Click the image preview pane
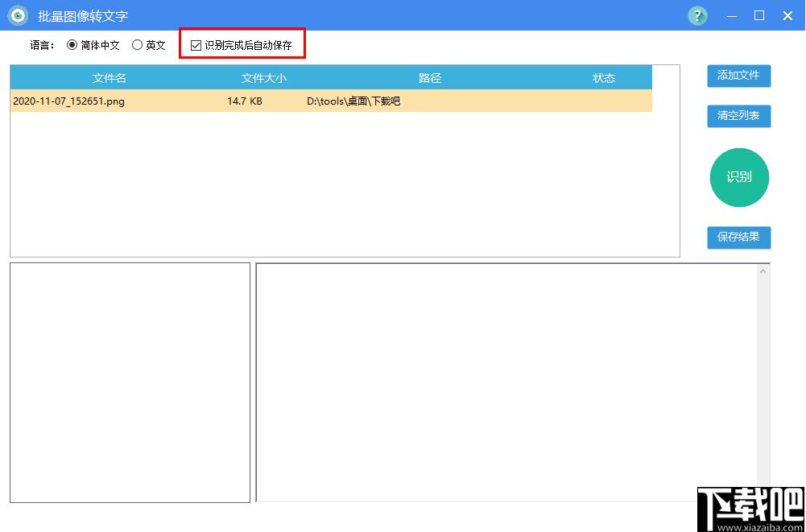The image size is (806, 532). click(x=130, y=383)
